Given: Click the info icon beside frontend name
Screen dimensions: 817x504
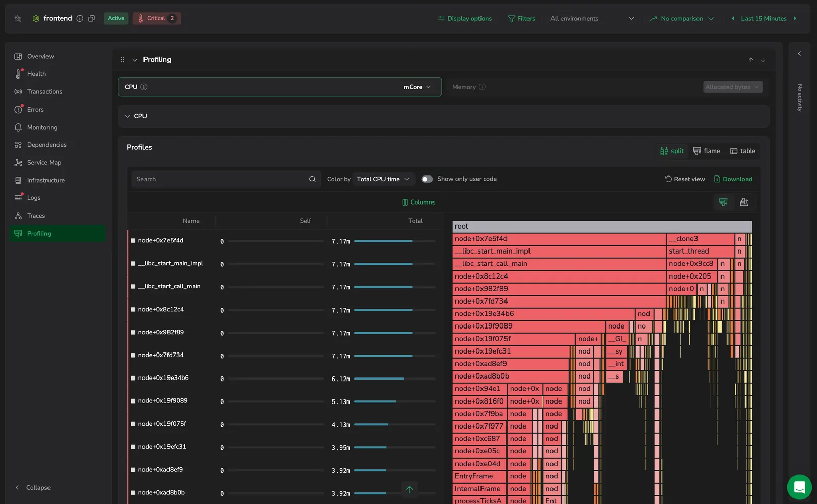Looking at the screenshot, I should (x=80, y=18).
